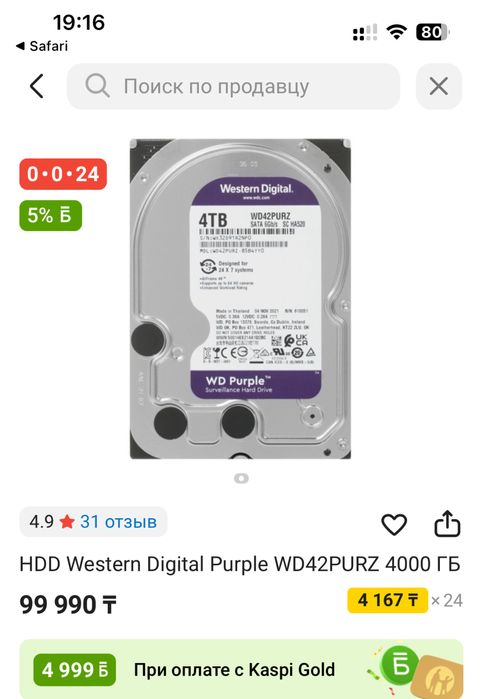Clear search with the X button
483x699 pixels.
438,86
